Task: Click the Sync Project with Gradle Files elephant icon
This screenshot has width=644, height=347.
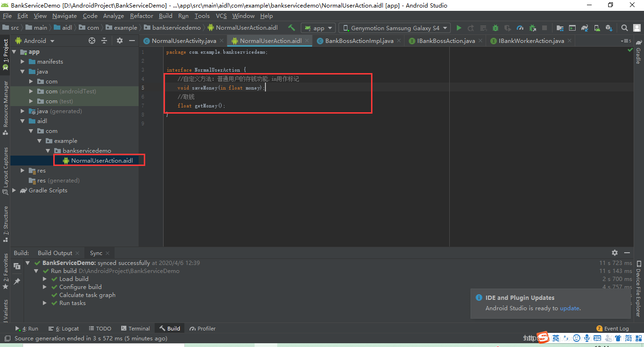Action: [x=584, y=28]
